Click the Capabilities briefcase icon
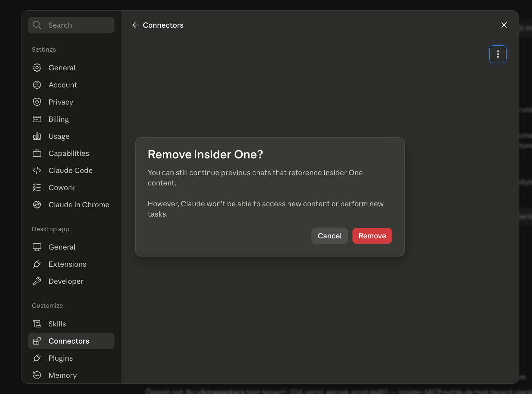532x394 pixels. (x=37, y=153)
